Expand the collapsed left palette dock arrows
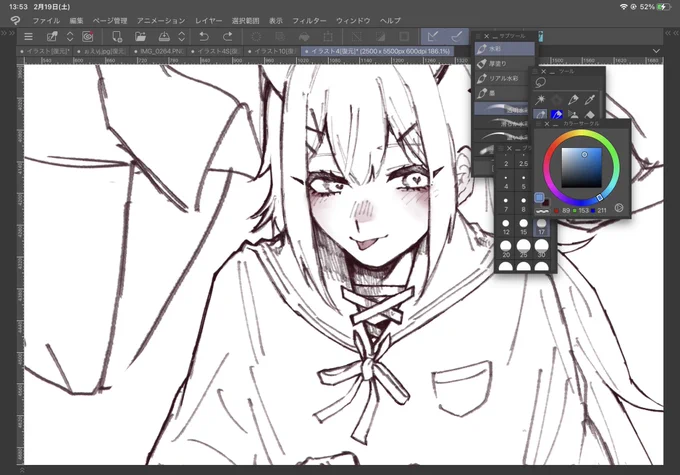Image resolution: width=680 pixels, height=475 pixels. click(8, 33)
